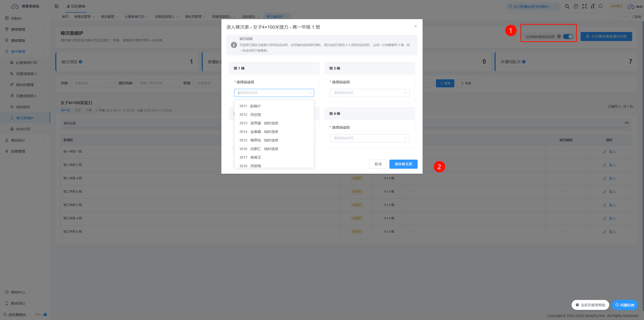
Task: Open the 第 4 棒 athlete dropdown
Action: pos(370,138)
